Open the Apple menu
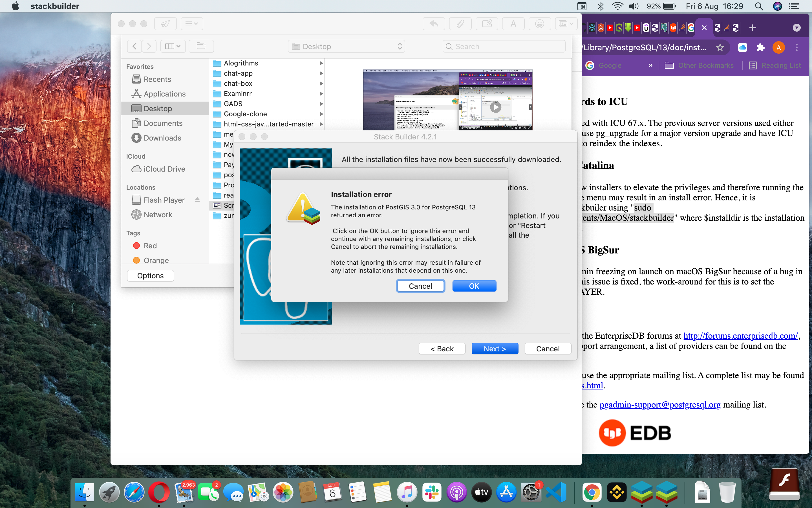Viewport: 812px width, 508px height. 15,6
